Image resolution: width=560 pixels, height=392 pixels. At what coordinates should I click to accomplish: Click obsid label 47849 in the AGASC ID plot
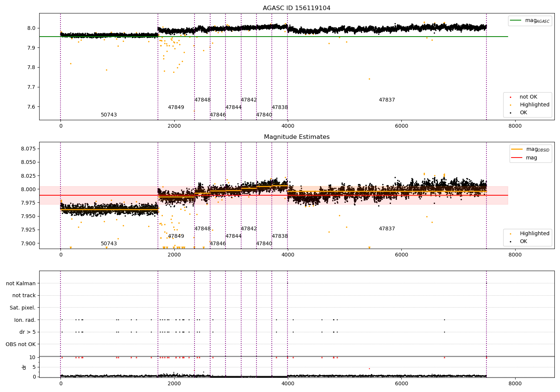click(176, 108)
